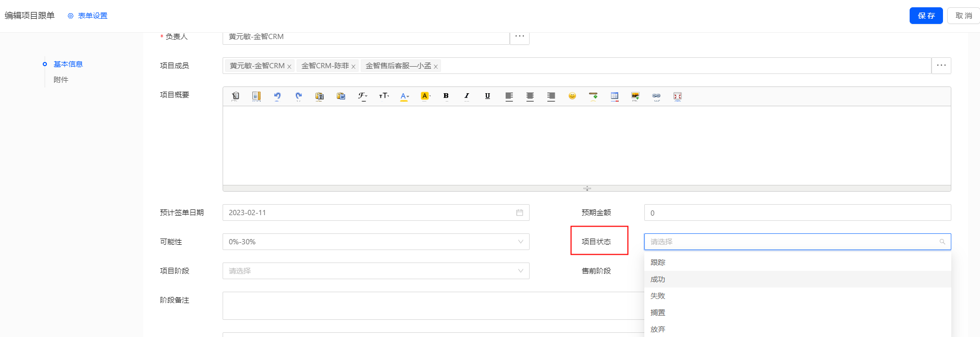Screen dimensions: 980x337
Task: Redo the last edit in editor
Action: (x=299, y=96)
